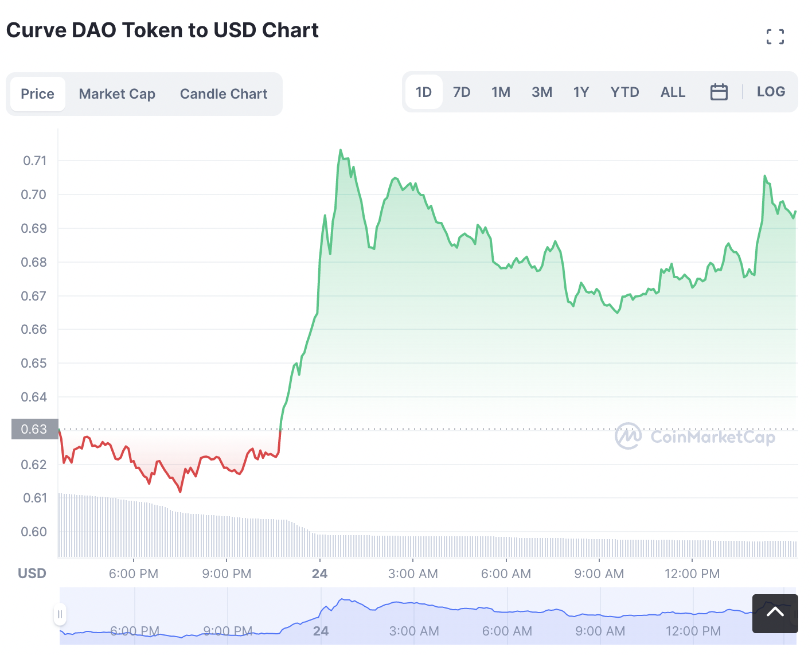Toggle LOG scale on the chart
The image size is (812, 655).
pyautogui.click(x=771, y=92)
